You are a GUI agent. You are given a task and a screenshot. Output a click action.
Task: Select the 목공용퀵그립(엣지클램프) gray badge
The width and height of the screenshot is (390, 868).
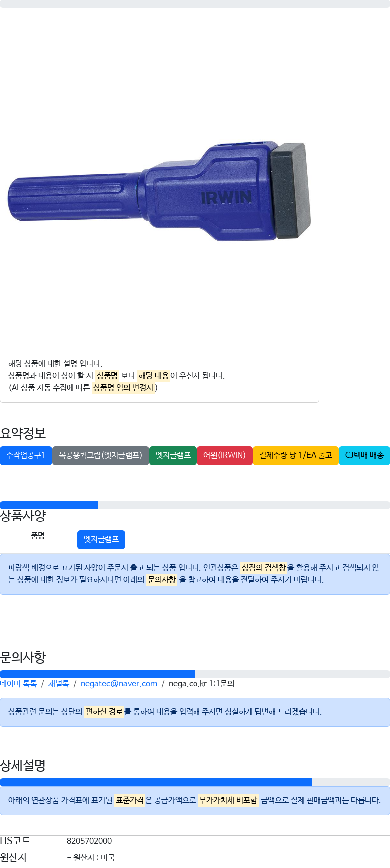pyautogui.click(x=101, y=455)
